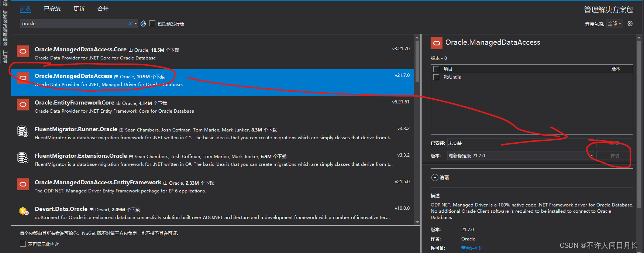644x253 pixels.
Task: Select the Oracle.EntityFrameworkCore package row
Action: click(213, 109)
